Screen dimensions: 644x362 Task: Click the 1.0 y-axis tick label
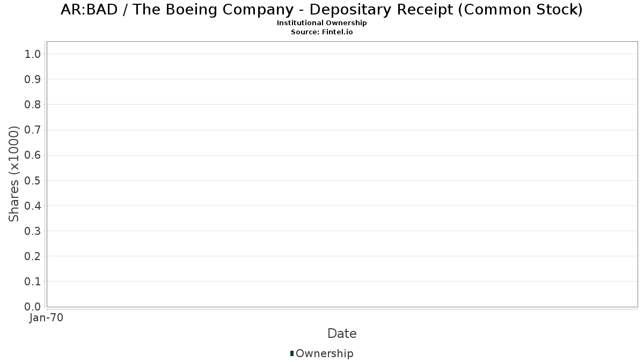33,54
